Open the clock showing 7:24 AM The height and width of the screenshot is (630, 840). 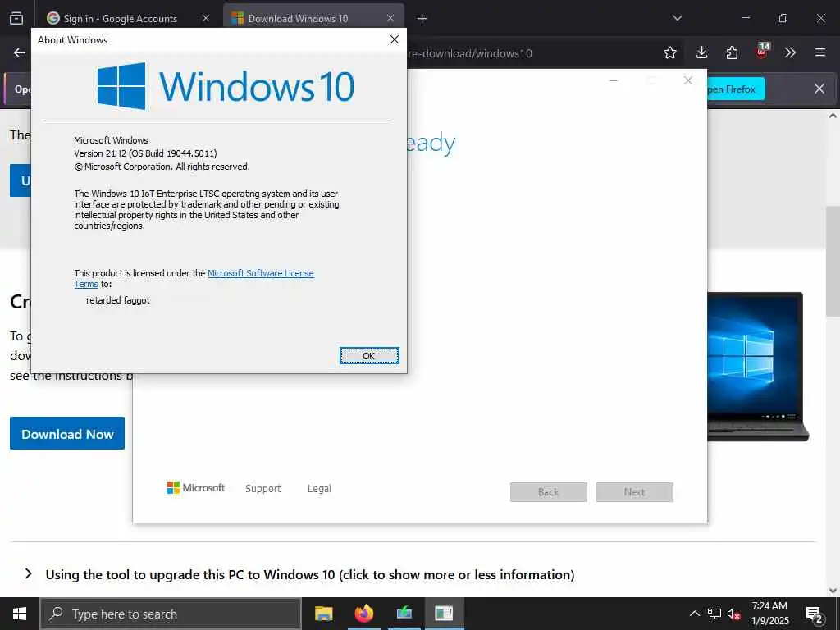coord(769,614)
